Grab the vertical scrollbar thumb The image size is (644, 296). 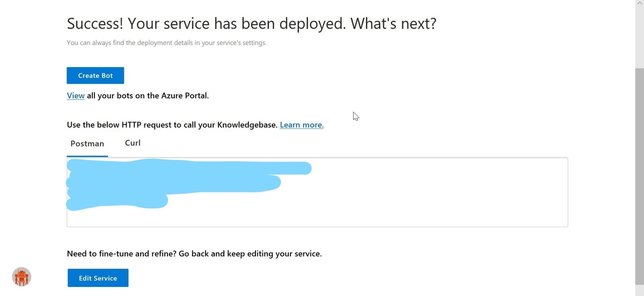[x=639, y=177]
